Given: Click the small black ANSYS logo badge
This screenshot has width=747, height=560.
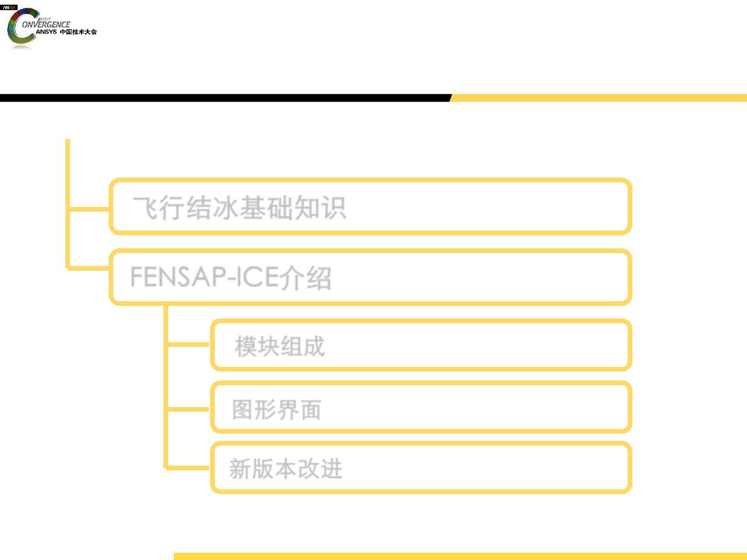Looking at the screenshot, I should (x=9, y=7).
